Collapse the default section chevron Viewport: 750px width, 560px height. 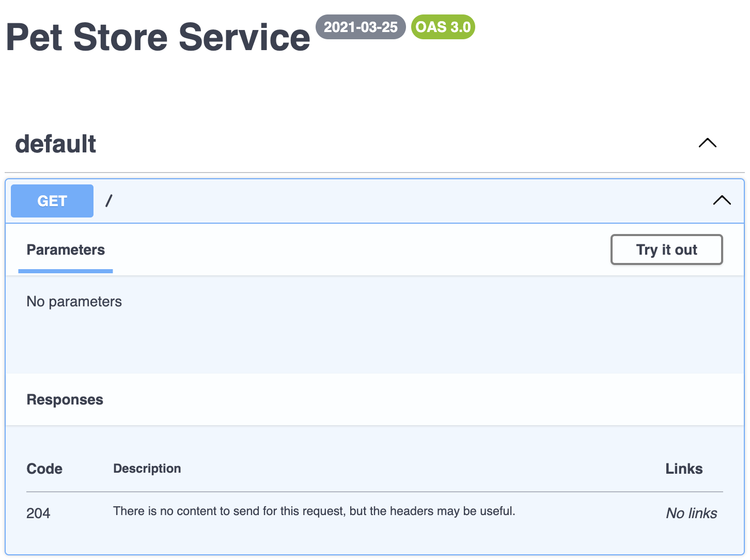tap(707, 143)
